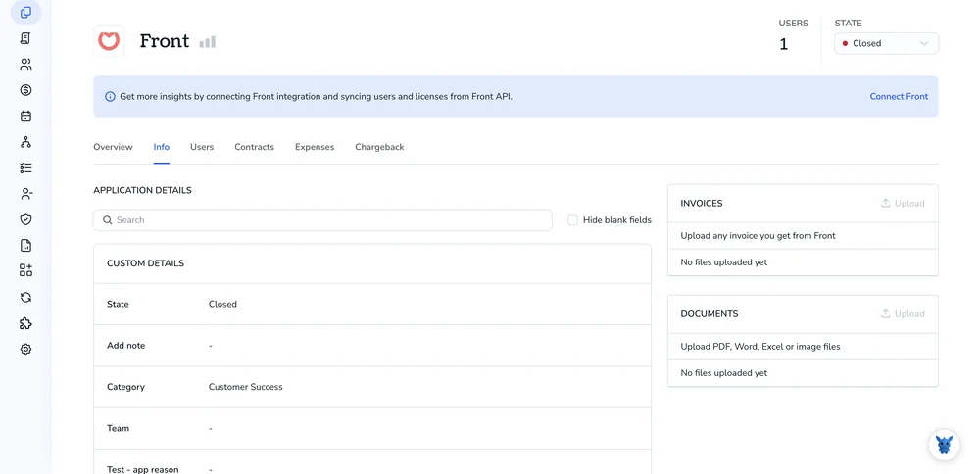Click the info circle icon in the banner
The width and height of the screenshot is (980, 474).
(110, 97)
